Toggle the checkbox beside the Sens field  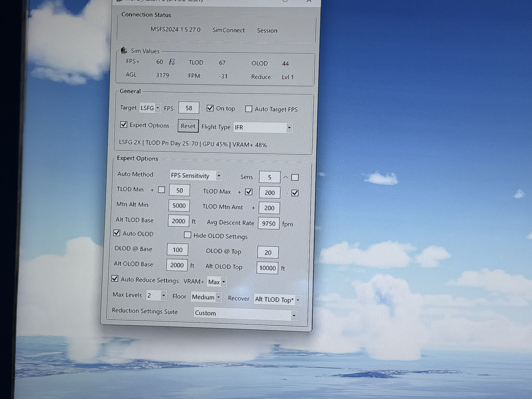pyautogui.click(x=295, y=177)
